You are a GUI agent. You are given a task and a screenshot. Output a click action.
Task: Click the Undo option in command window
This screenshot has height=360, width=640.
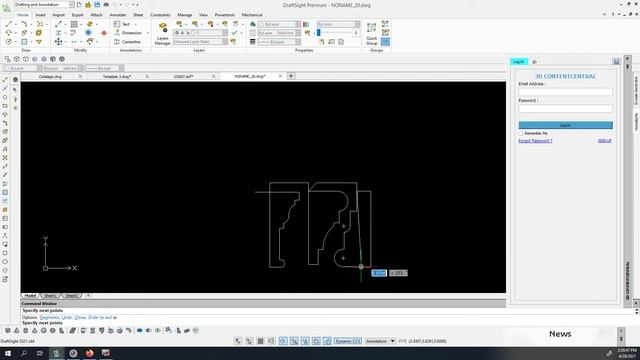coord(67,317)
